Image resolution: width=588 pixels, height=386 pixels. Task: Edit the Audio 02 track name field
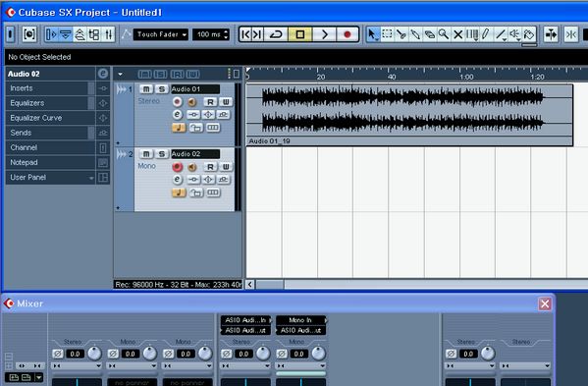click(x=195, y=154)
